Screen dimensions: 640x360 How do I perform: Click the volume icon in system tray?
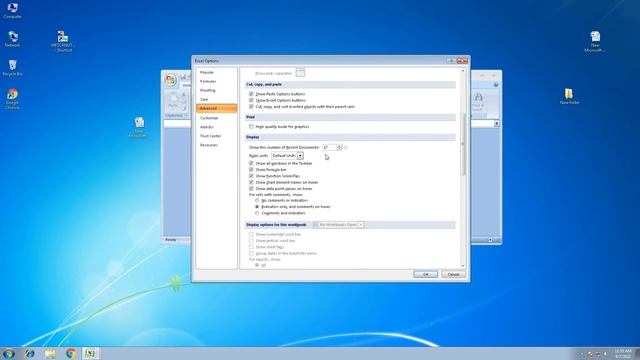[606, 354]
